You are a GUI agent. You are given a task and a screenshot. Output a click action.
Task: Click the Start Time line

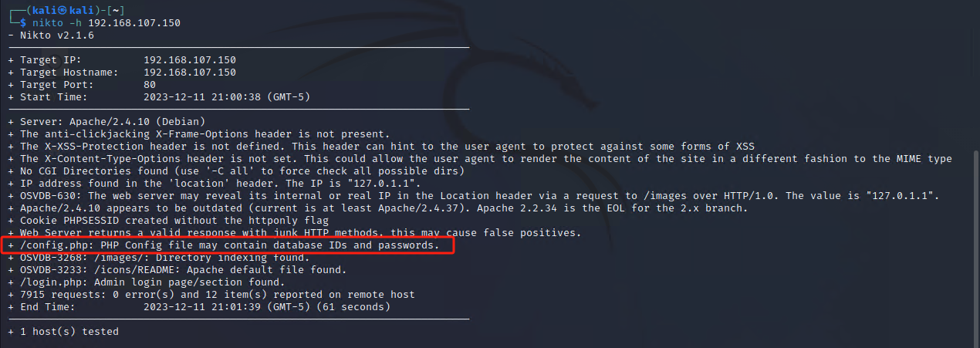coord(159,97)
